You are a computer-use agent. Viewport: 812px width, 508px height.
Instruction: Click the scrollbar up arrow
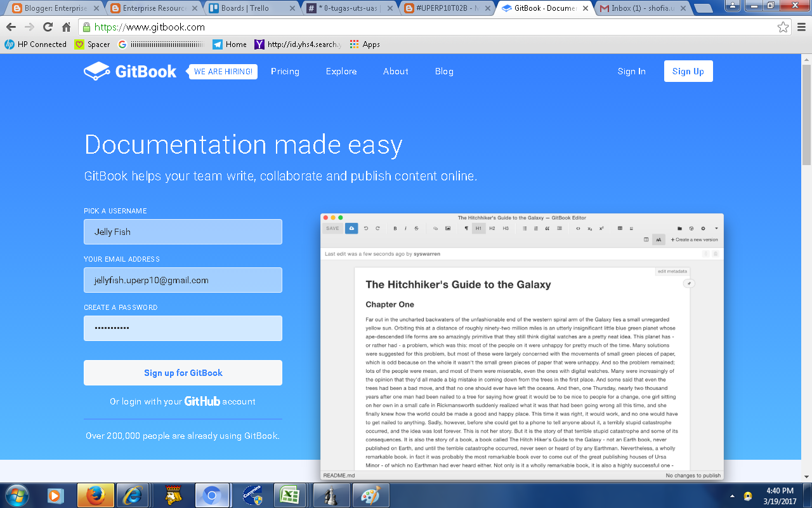pos(806,60)
